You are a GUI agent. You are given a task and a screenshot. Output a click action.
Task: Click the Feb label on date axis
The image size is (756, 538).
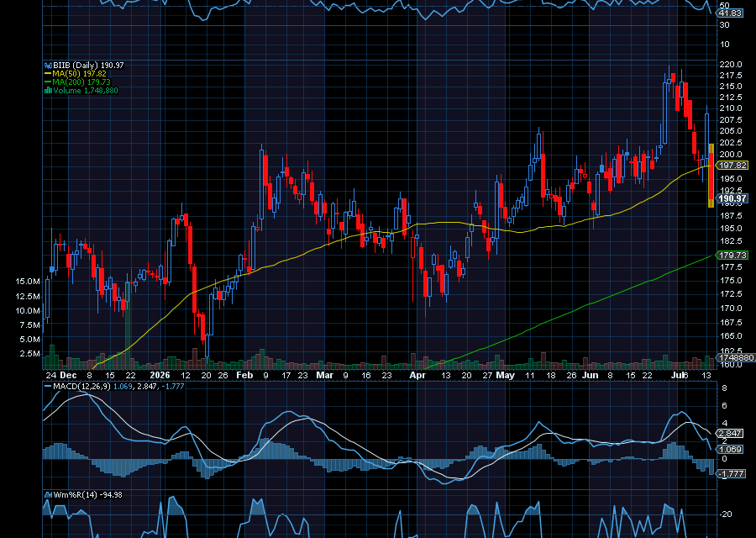244,376
